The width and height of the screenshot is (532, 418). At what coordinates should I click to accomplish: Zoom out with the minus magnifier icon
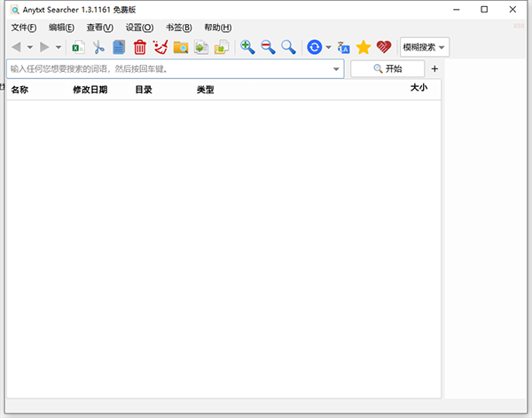pos(268,47)
